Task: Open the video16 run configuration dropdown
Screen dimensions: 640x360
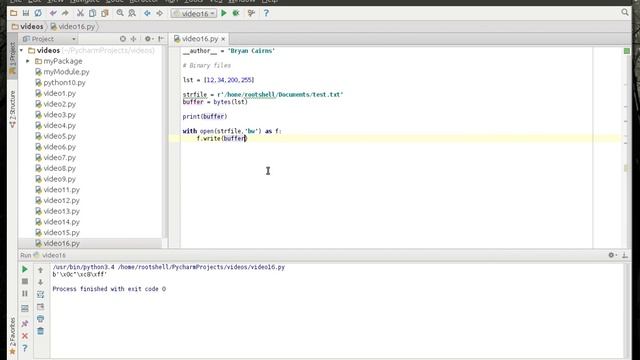Action: [x=194, y=13]
